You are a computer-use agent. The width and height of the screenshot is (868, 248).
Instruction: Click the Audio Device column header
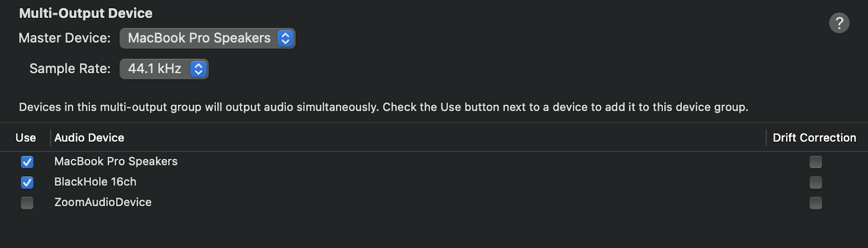(89, 138)
